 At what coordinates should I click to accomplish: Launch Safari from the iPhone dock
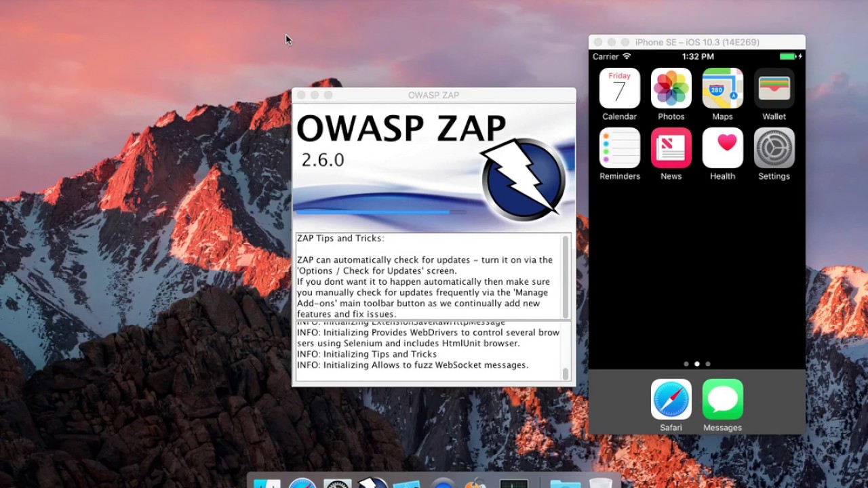[671, 399]
